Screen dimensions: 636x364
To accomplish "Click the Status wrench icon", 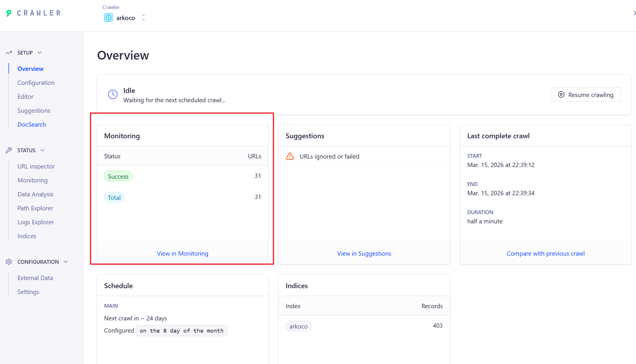I will coord(9,150).
